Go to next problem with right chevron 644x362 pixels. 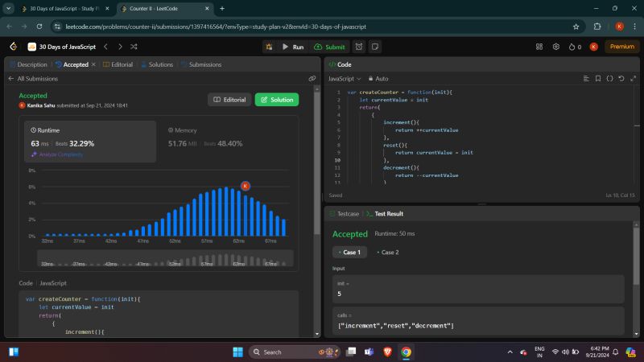tap(119, 47)
